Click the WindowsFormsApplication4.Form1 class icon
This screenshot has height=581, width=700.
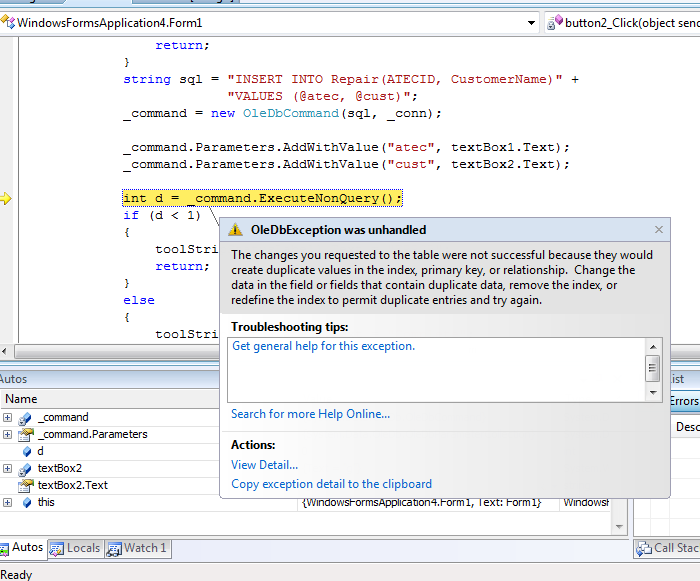(x=8, y=22)
